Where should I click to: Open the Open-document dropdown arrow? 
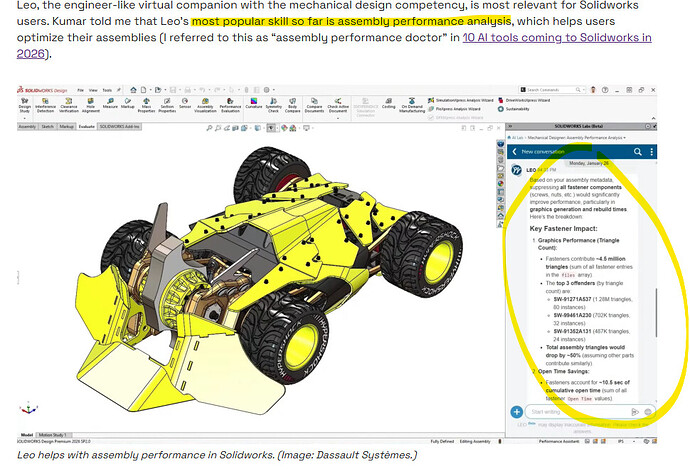tap(165, 90)
